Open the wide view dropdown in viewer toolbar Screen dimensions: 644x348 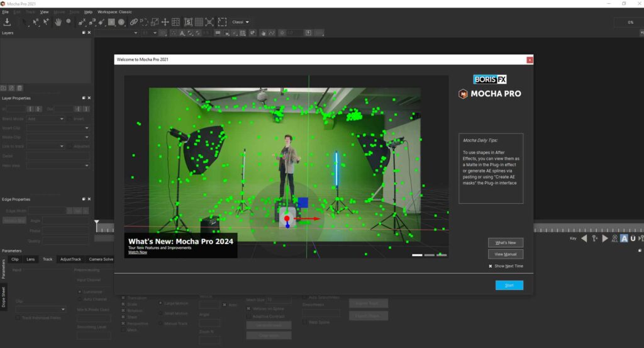coord(116,33)
